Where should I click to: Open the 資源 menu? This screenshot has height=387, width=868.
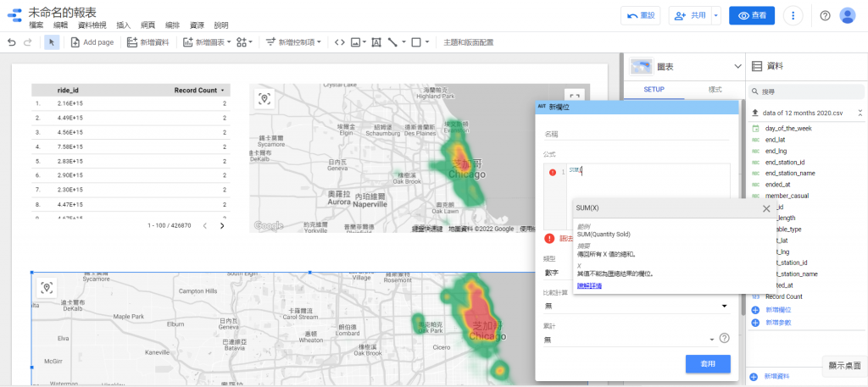tap(197, 25)
